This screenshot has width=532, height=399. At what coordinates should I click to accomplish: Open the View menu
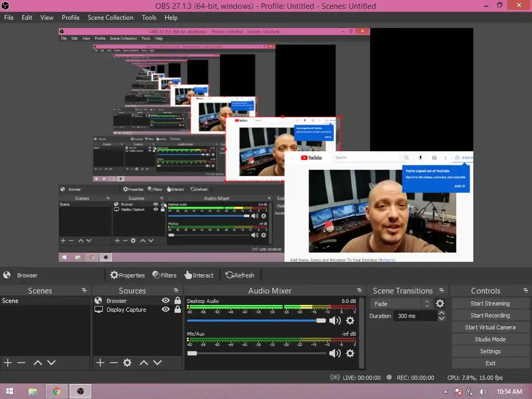tap(47, 18)
